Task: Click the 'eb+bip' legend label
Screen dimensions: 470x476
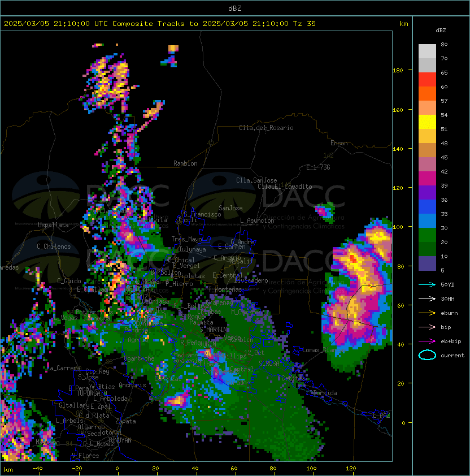Action: coord(451,341)
